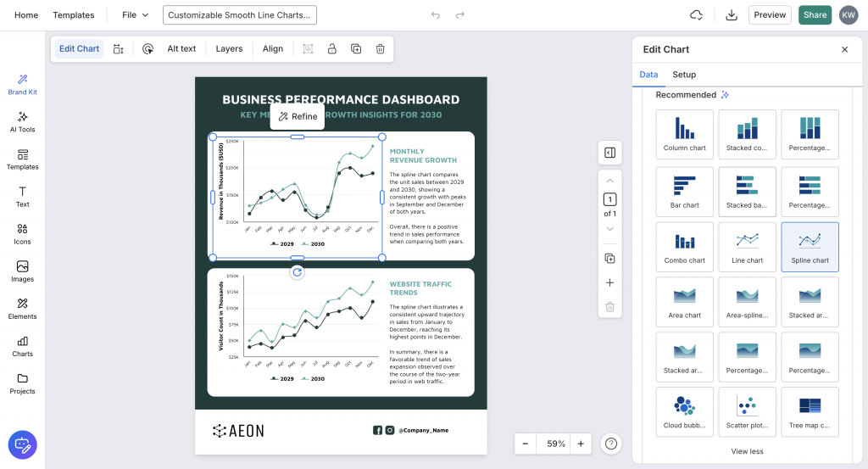The image size is (868, 469).
Task: Open the Home menu item
Action: click(x=26, y=15)
